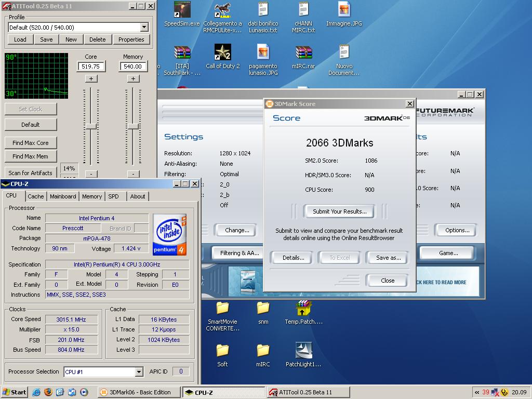
Task: Click Scan for Artifacts in ATITool
Action: [x=31, y=172]
